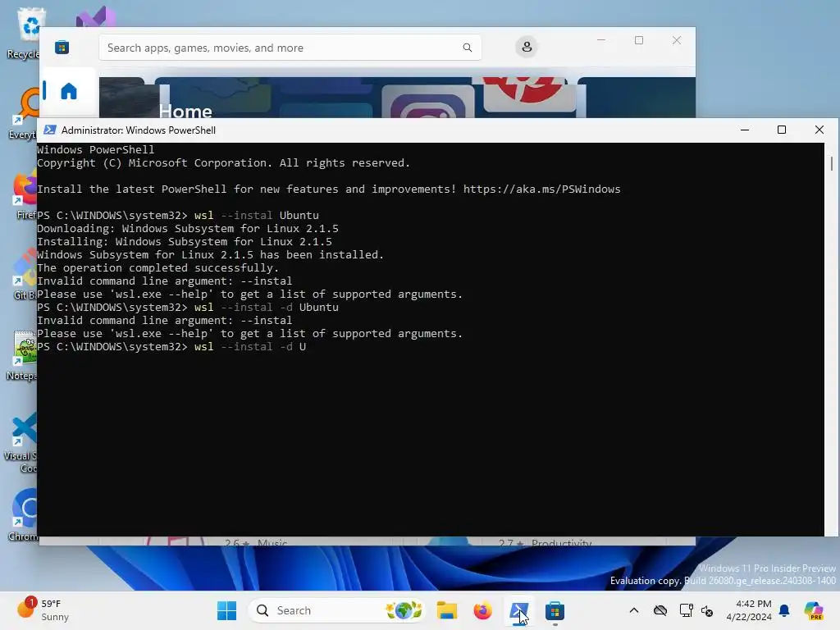
Task: Open the Store account profile icon
Action: [x=527, y=47]
